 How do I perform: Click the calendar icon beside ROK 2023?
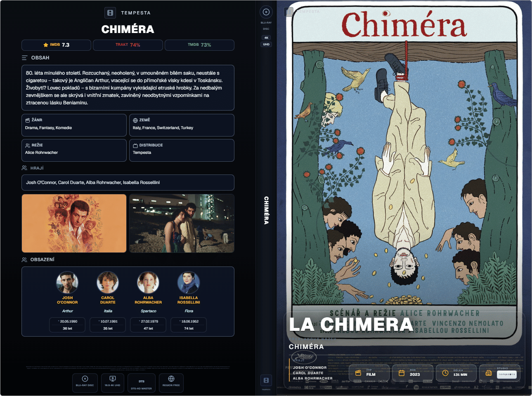[x=401, y=373]
